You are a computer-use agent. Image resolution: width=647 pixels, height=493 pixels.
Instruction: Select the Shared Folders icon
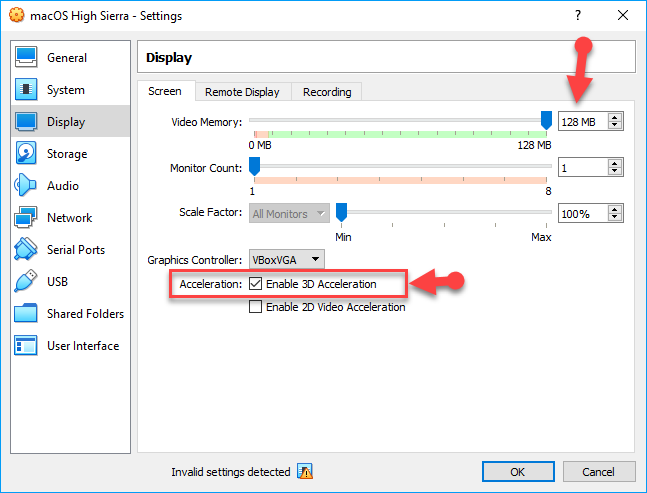27,314
